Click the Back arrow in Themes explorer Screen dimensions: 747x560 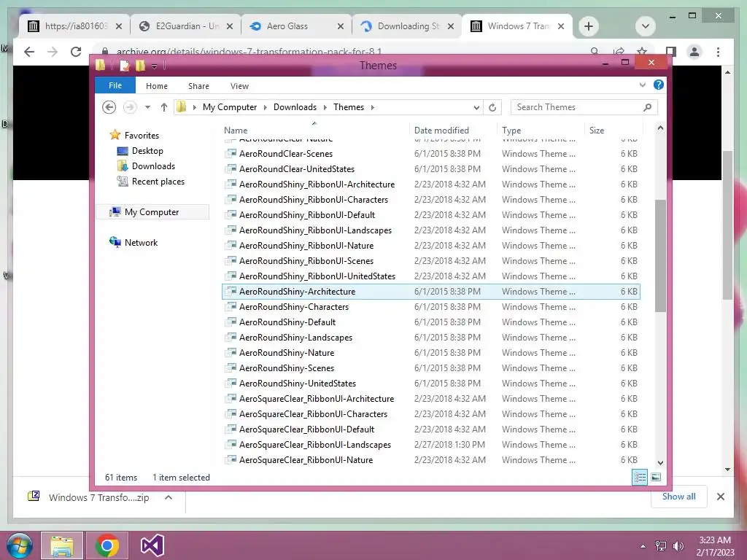109,107
